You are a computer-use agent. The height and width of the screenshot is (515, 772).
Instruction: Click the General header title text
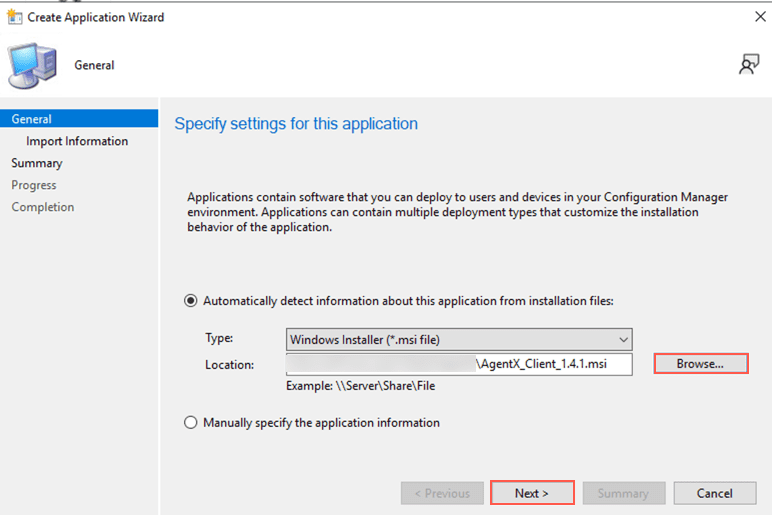(x=94, y=65)
